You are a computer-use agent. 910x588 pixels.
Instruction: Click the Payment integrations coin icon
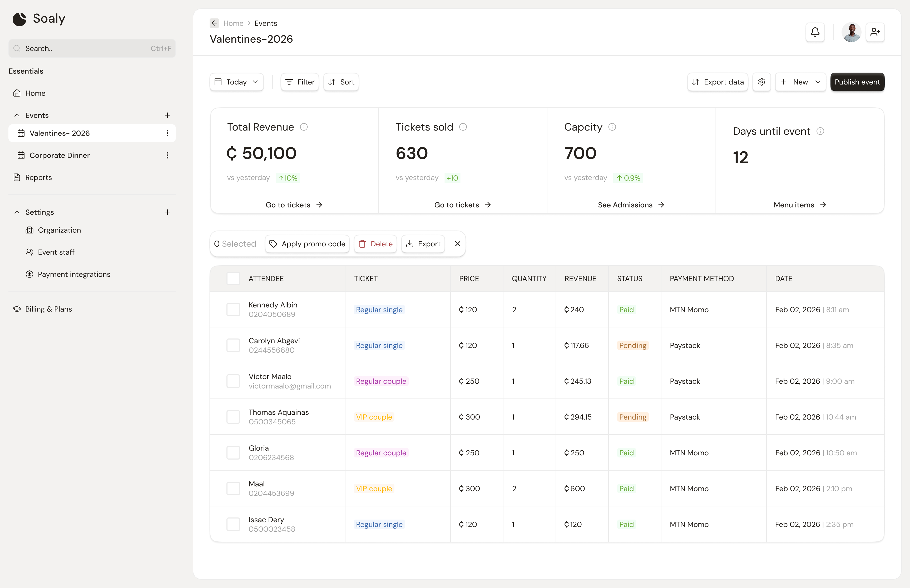pos(29,275)
